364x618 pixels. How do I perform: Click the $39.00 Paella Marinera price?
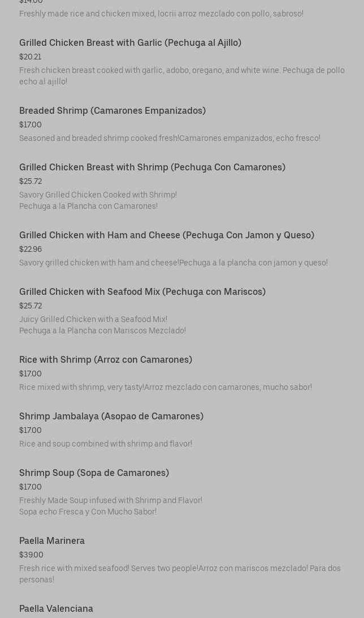click(x=31, y=555)
